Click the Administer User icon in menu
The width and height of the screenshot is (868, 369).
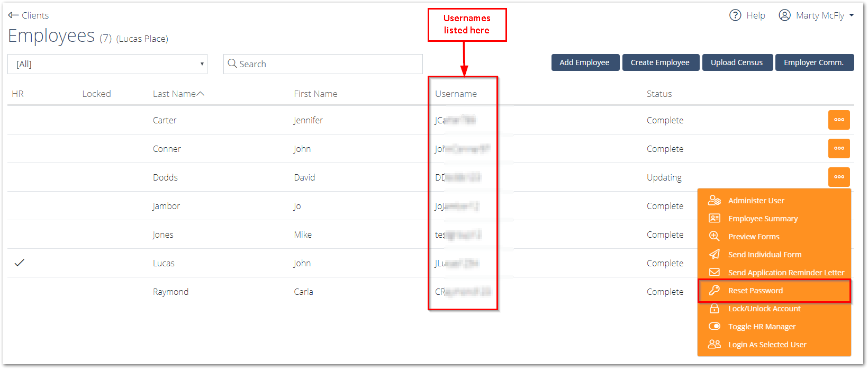coord(715,200)
